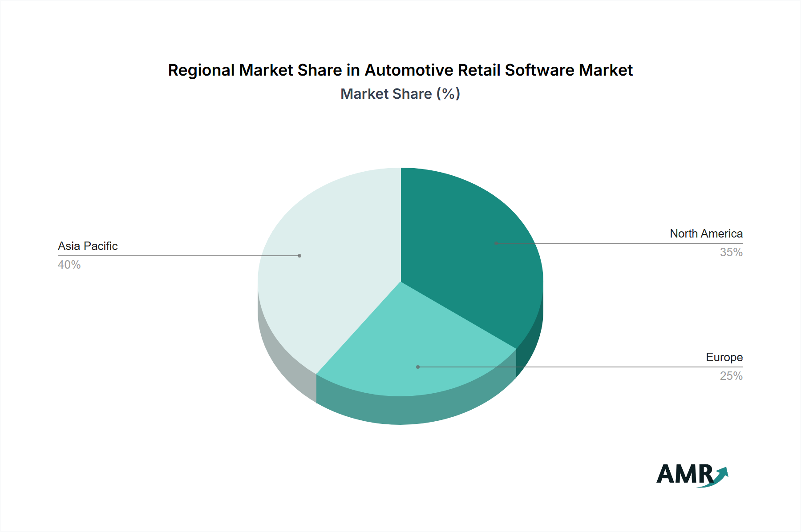Collapse the Asia Pacific data label
The image size is (801, 532).
88,246
